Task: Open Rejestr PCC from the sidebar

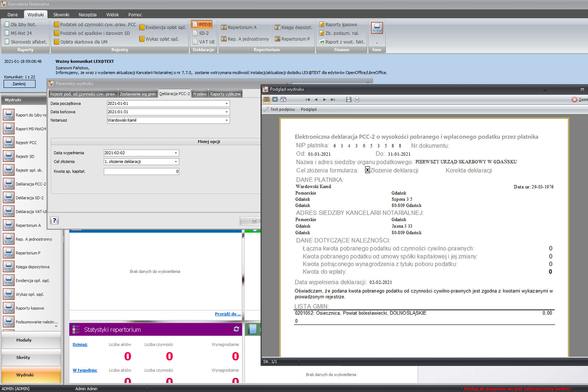Action: [26, 143]
